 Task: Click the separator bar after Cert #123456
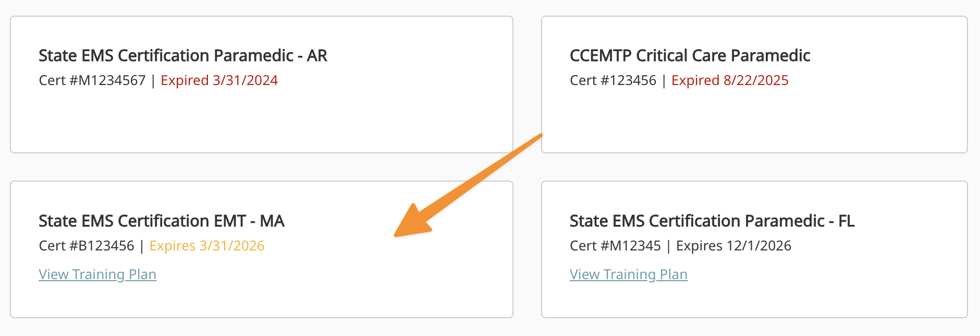point(664,81)
